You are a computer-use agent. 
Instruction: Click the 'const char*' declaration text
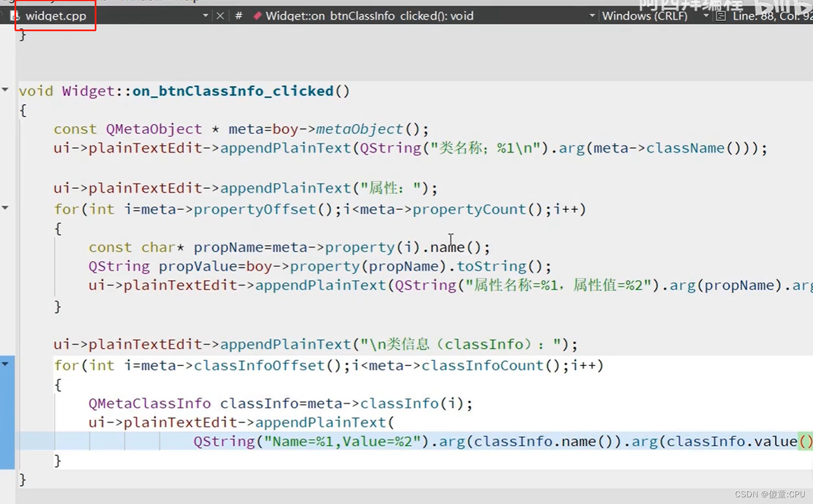[137, 247]
